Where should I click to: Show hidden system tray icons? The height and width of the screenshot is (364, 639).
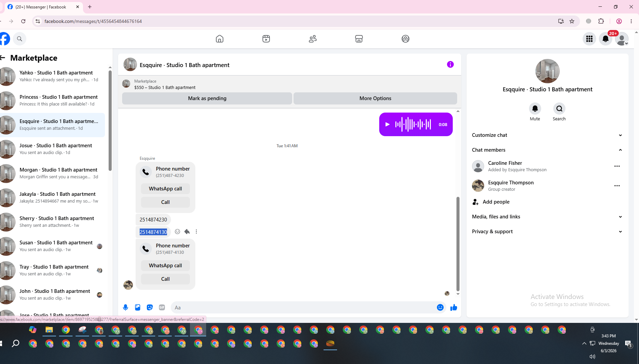tap(584, 343)
